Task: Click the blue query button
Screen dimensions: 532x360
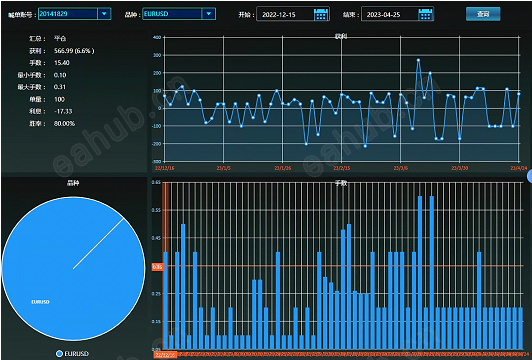Action: tap(483, 14)
